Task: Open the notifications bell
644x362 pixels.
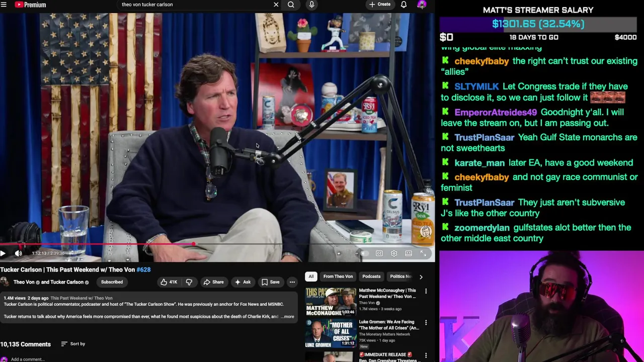Action: tap(404, 5)
